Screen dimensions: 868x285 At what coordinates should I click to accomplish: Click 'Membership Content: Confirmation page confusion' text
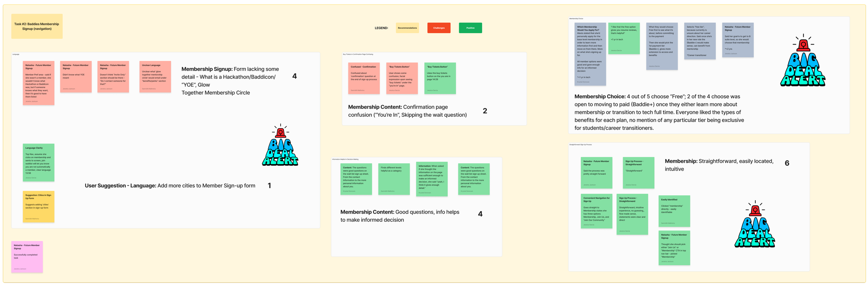tap(407, 111)
